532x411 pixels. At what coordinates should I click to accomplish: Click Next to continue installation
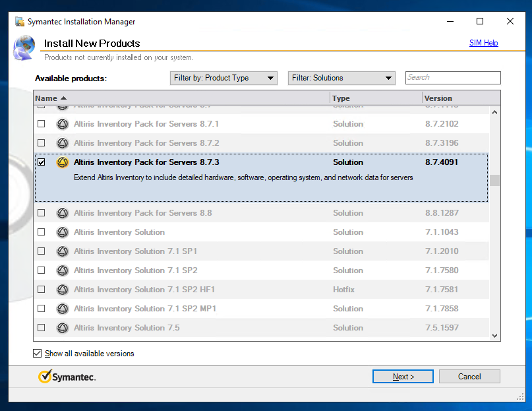click(403, 376)
